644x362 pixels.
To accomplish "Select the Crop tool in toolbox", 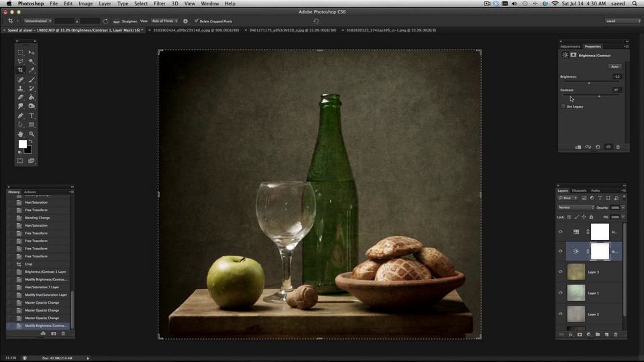I will point(20,70).
